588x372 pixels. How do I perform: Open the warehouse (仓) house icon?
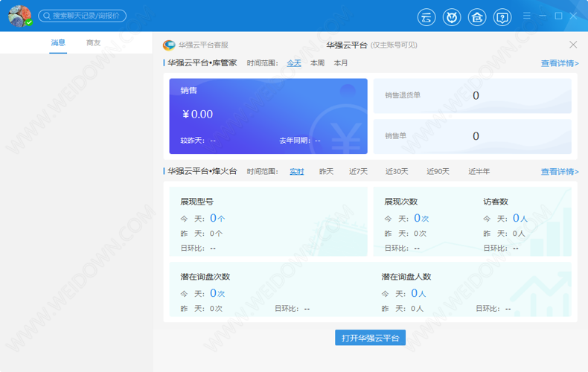[477, 16]
